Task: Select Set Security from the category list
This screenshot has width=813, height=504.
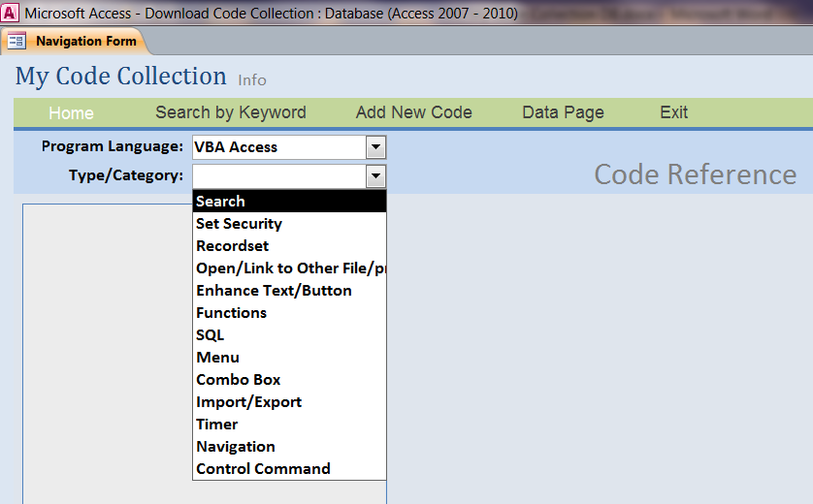Action: point(289,223)
